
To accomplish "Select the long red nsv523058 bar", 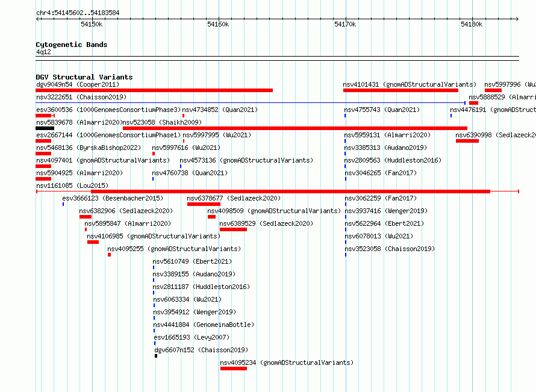I will [295, 128].
